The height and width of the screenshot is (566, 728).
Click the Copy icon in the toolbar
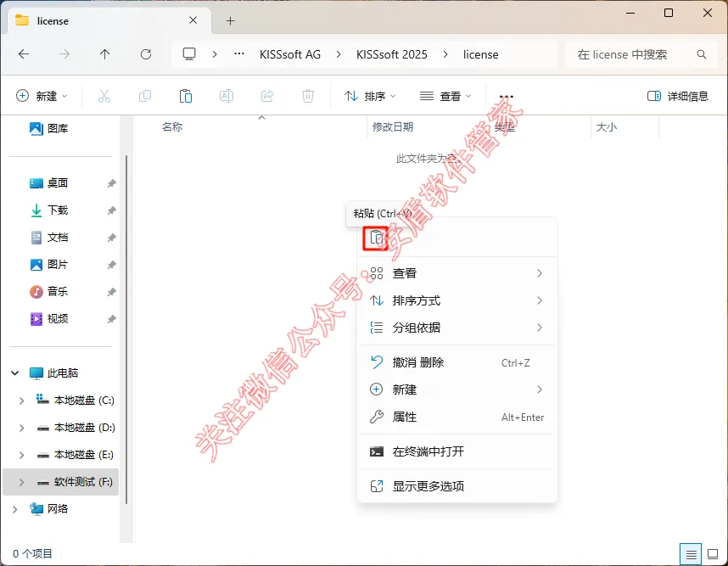pos(145,96)
